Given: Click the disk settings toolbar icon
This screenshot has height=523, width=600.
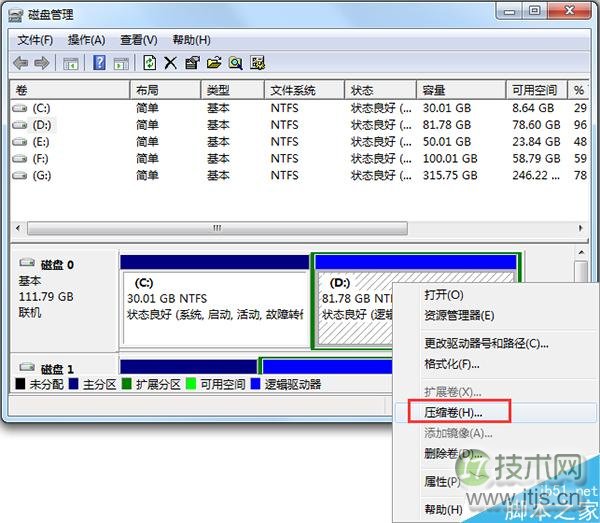Looking at the screenshot, I should (x=258, y=63).
